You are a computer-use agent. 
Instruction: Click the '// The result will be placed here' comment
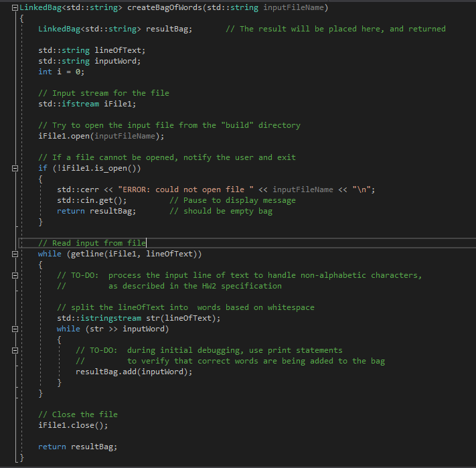point(335,29)
